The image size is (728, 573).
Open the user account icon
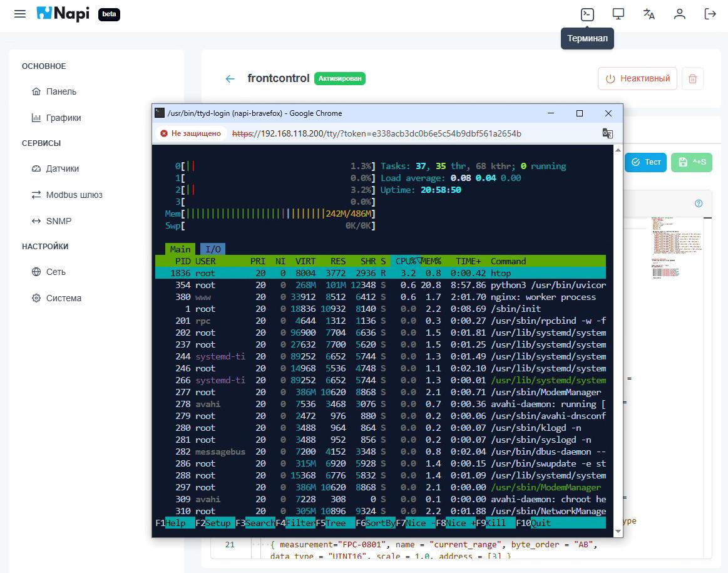pos(679,14)
